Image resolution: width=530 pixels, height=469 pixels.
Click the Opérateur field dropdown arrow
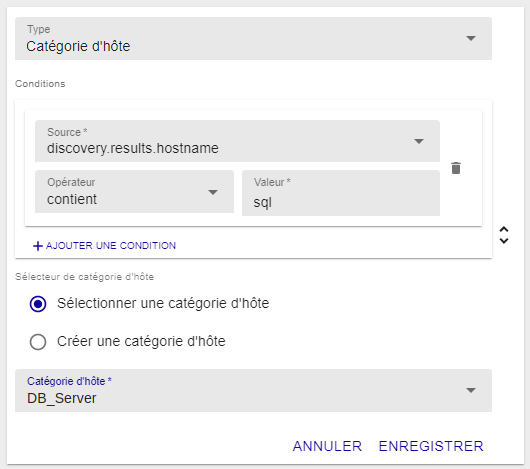(x=213, y=192)
